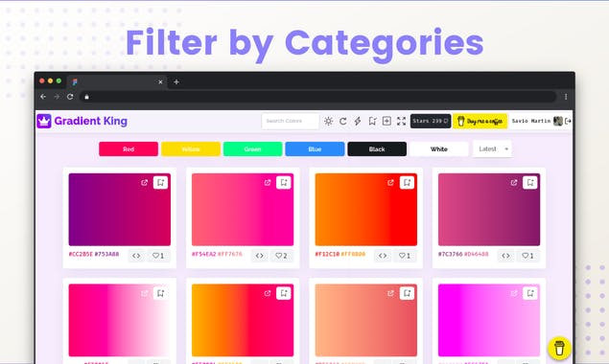609x364 pixels.
Task: Click the browser forward arrow
Action: pos(57,97)
